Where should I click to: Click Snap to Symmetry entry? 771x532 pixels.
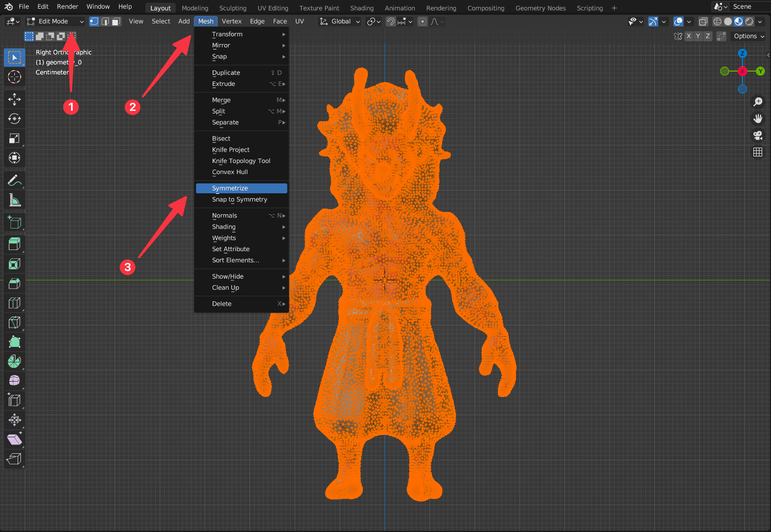(x=240, y=199)
